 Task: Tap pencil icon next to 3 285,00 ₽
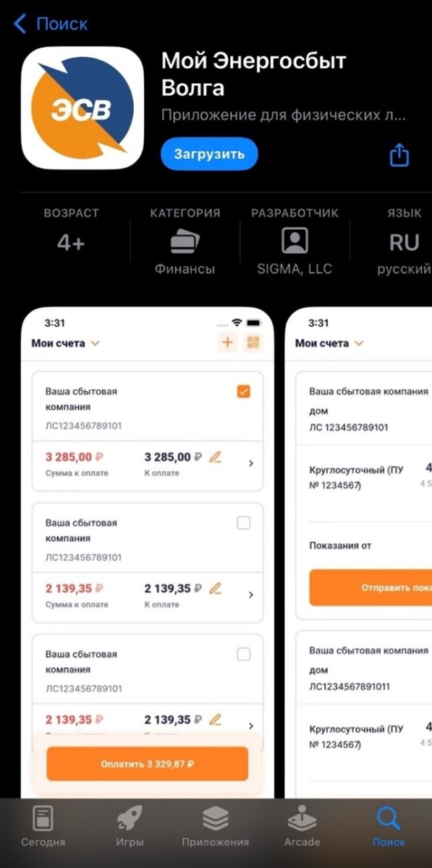(x=215, y=456)
